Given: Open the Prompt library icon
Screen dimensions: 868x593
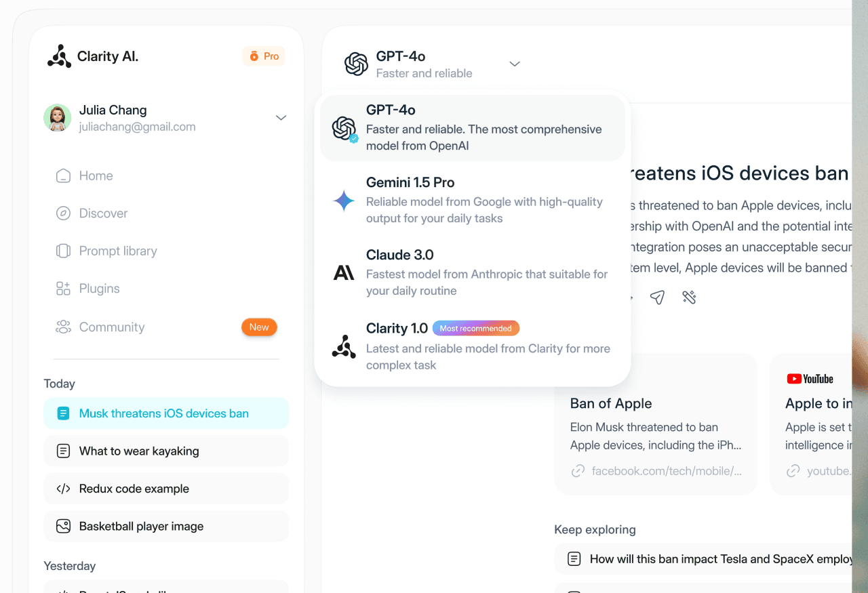Looking at the screenshot, I should (x=63, y=251).
